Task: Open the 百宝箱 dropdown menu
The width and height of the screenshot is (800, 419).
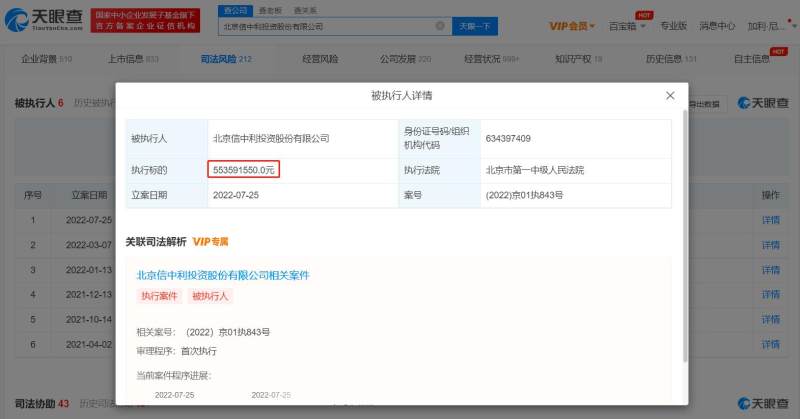Action: (x=627, y=26)
